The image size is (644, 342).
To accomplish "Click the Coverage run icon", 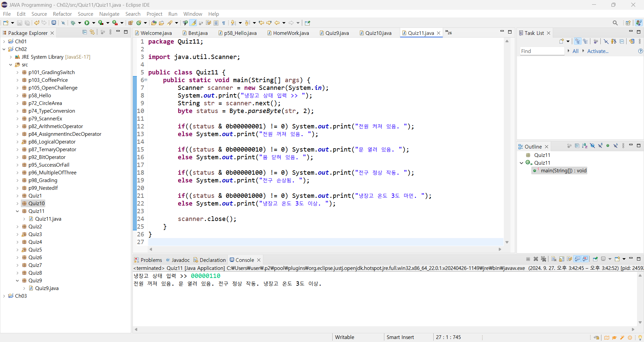I will [101, 23].
